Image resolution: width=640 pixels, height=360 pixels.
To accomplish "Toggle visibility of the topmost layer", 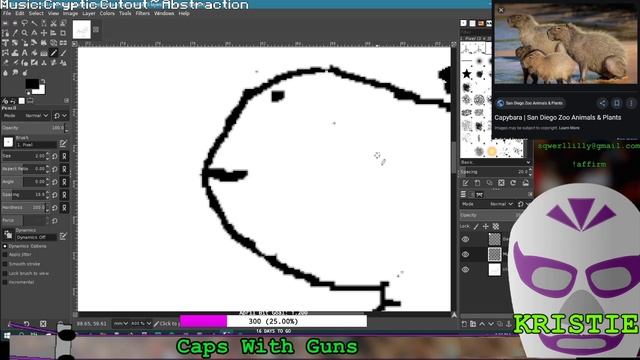I will pyautogui.click(x=465, y=240).
